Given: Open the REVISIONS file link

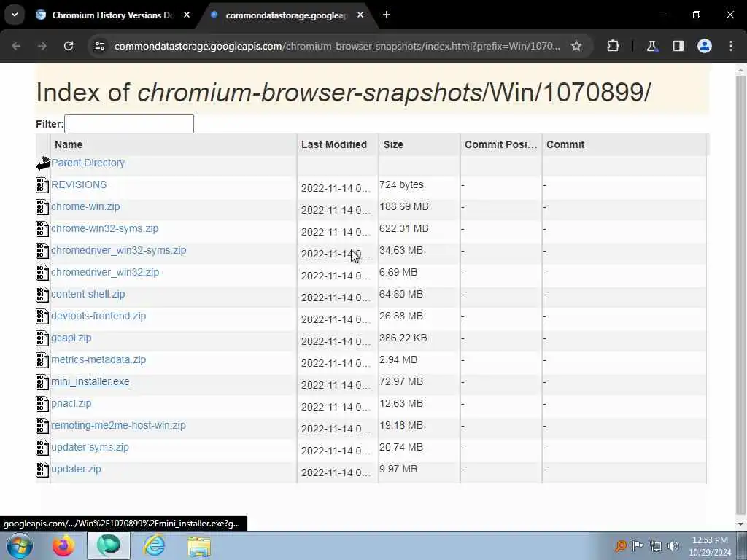Looking at the screenshot, I should 79,184.
